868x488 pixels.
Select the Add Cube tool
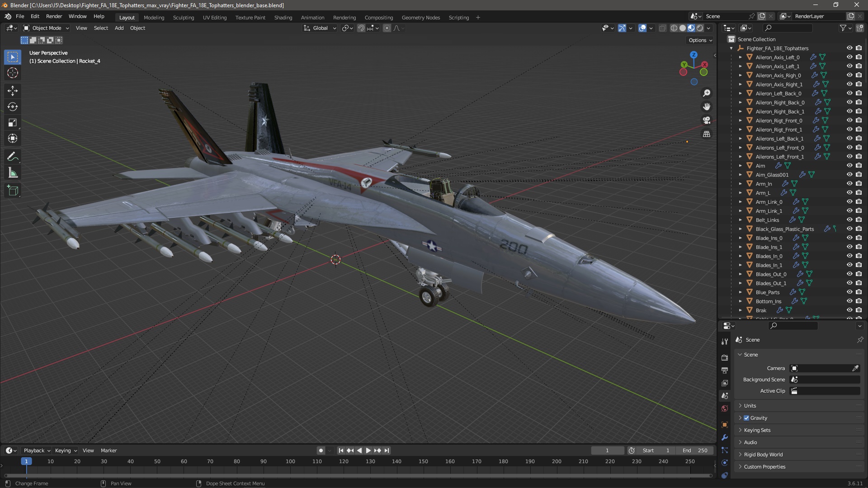click(x=13, y=191)
